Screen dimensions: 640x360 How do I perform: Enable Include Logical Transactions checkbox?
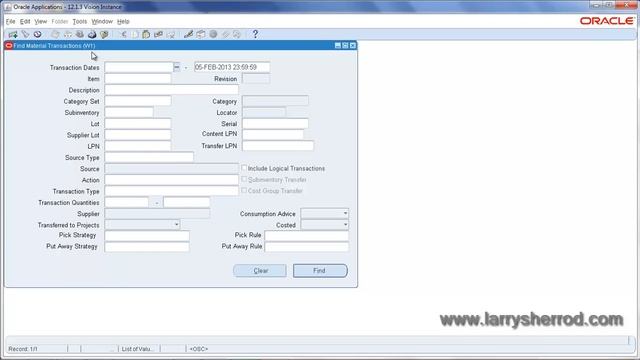244,168
